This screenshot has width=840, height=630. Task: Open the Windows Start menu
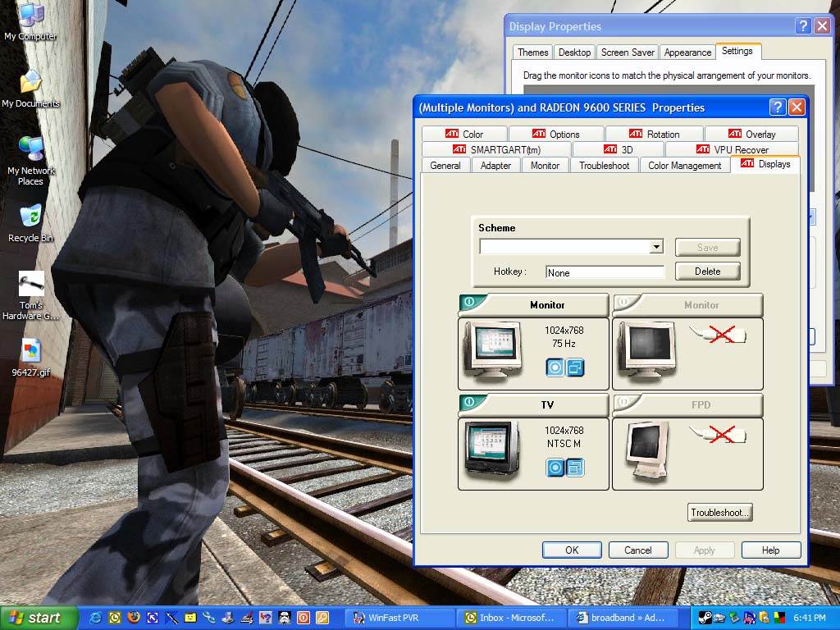pyautogui.click(x=38, y=618)
